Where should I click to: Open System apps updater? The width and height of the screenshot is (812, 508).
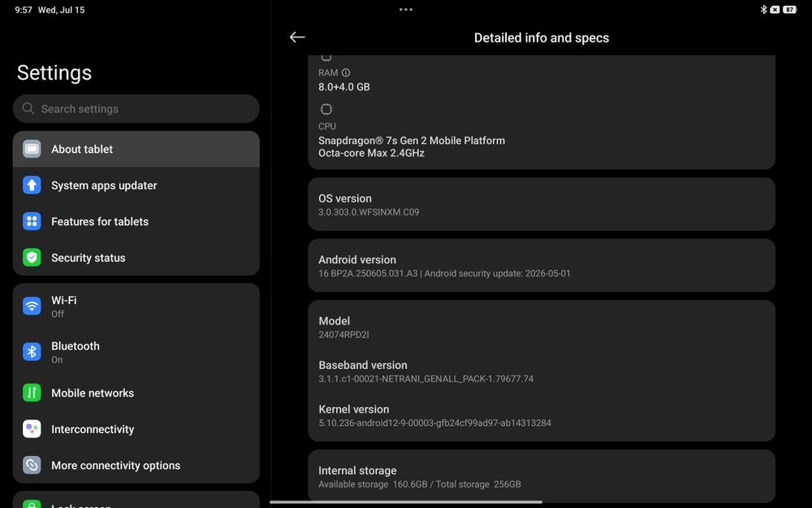(x=136, y=185)
